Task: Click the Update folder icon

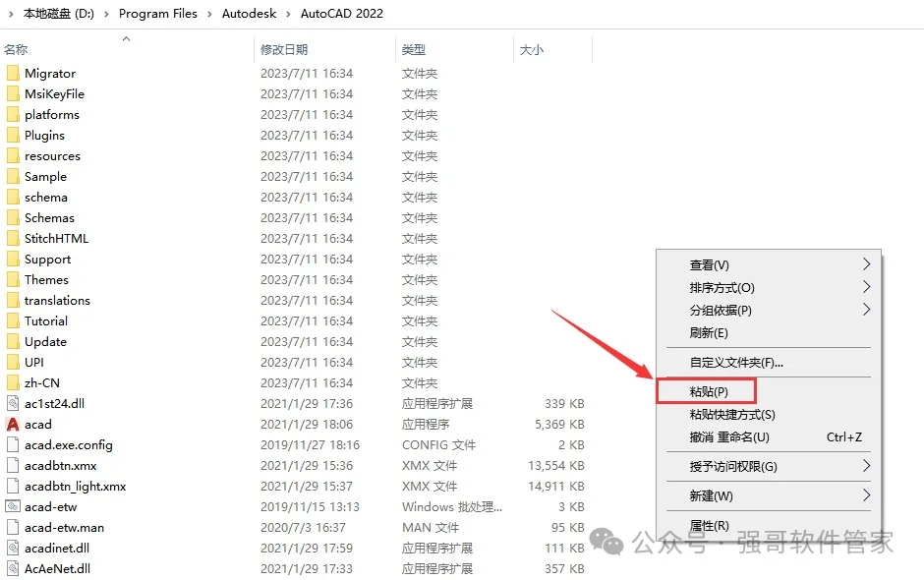Action: [x=13, y=341]
